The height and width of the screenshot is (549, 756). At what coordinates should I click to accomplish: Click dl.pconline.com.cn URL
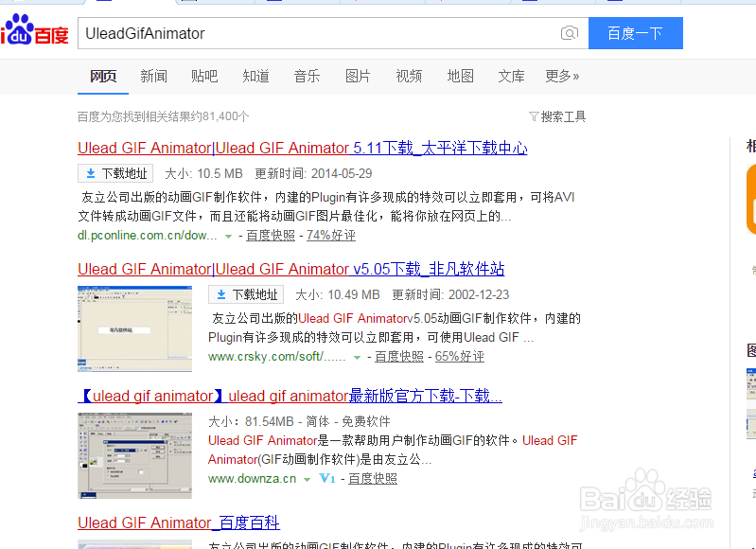tap(147, 236)
